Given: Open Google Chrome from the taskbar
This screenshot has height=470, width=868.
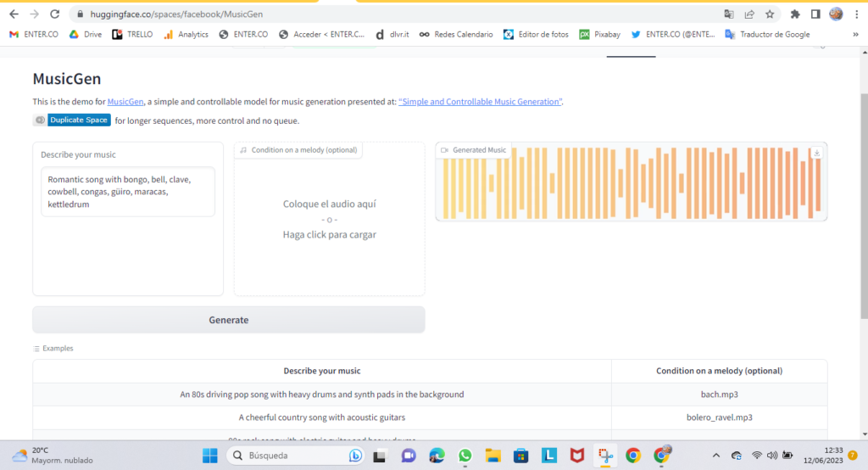Looking at the screenshot, I should point(633,456).
